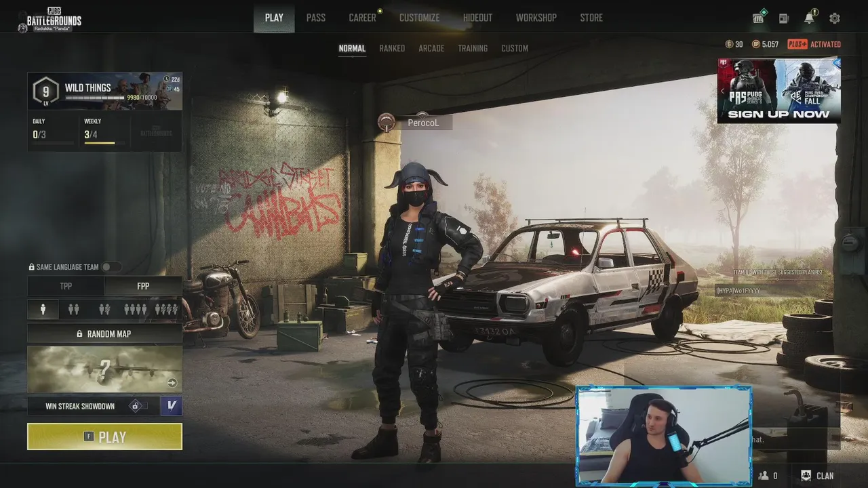
Task: Click the arrow icon on map preview
Action: click(172, 383)
